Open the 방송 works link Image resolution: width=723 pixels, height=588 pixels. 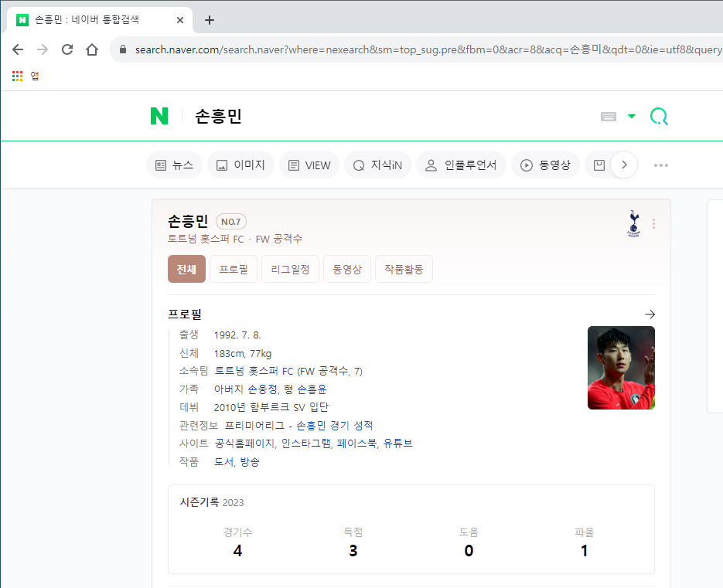pos(250,462)
